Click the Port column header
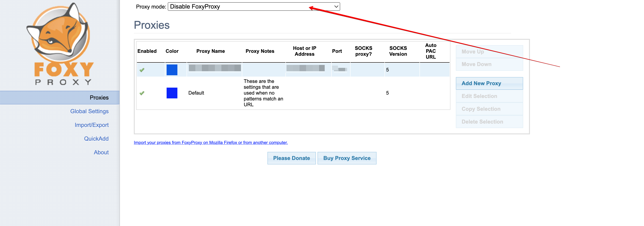The image size is (644, 226). [337, 51]
